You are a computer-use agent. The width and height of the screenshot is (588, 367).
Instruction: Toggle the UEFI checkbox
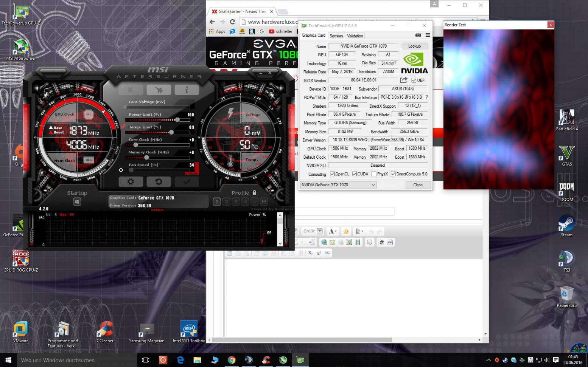tap(414, 81)
